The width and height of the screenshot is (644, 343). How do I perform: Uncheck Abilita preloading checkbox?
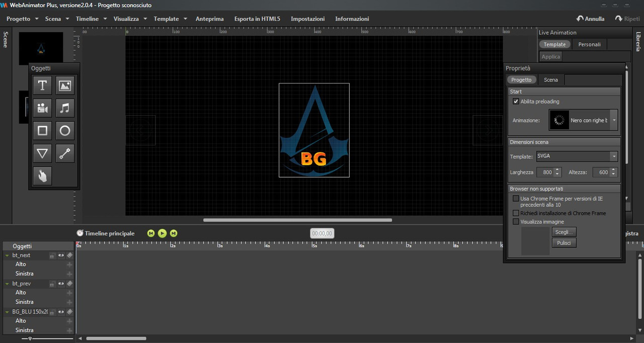[516, 101]
